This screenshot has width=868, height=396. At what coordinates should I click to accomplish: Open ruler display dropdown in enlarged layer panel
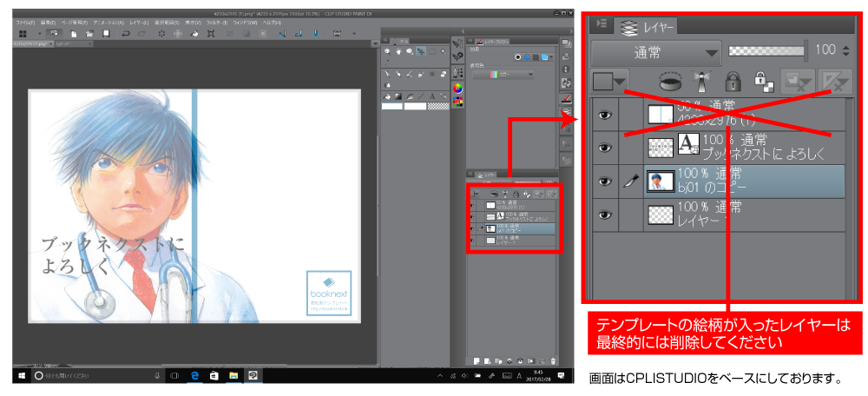pyautogui.click(x=834, y=82)
